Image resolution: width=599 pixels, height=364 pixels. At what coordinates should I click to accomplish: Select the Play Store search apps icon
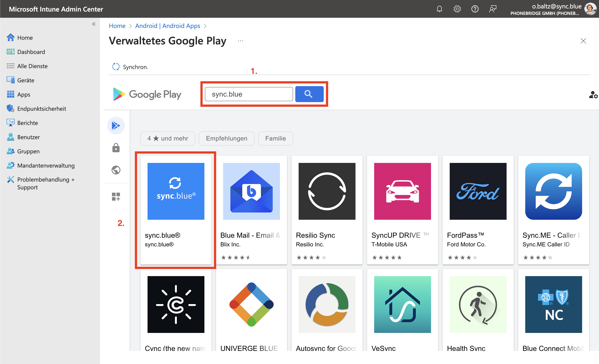pyautogui.click(x=116, y=126)
